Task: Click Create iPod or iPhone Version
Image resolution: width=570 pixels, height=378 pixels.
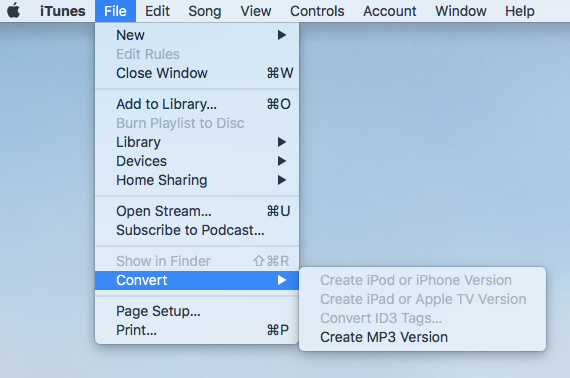Action: (422, 280)
